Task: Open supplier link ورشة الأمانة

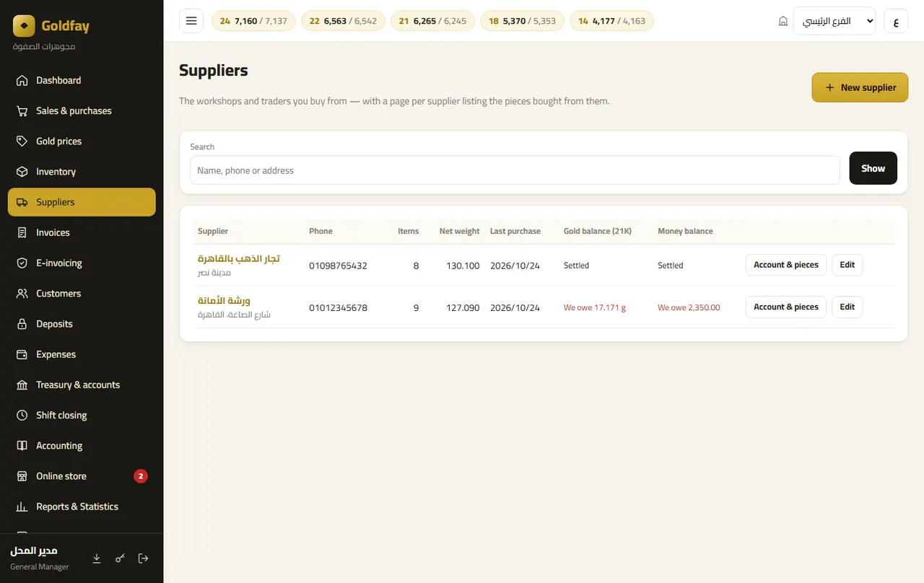Action: 224,300
